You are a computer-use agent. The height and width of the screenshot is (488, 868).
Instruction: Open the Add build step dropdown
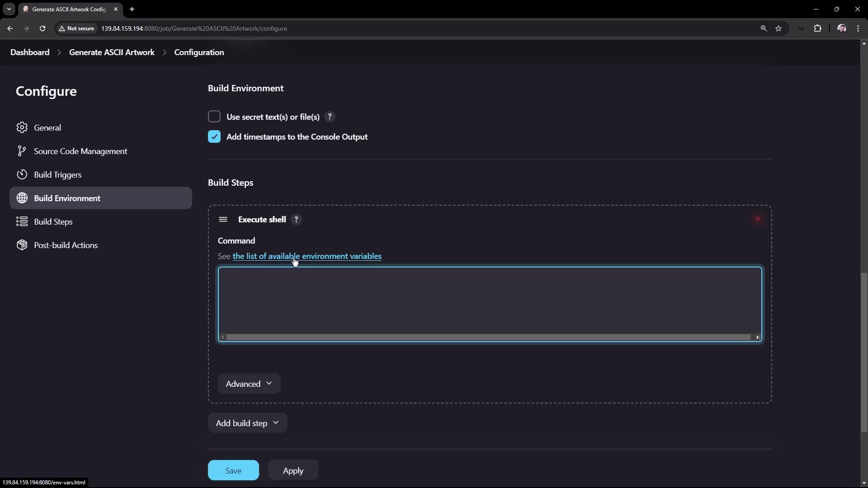pos(247,423)
